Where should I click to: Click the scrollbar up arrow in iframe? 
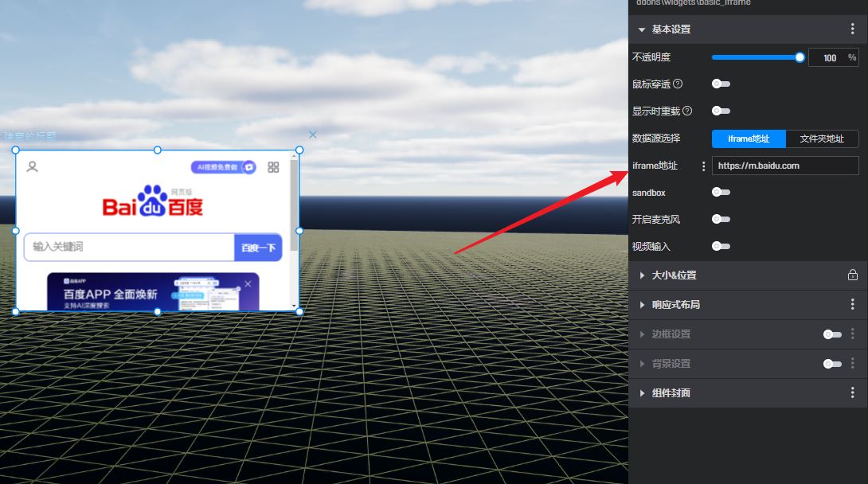294,155
